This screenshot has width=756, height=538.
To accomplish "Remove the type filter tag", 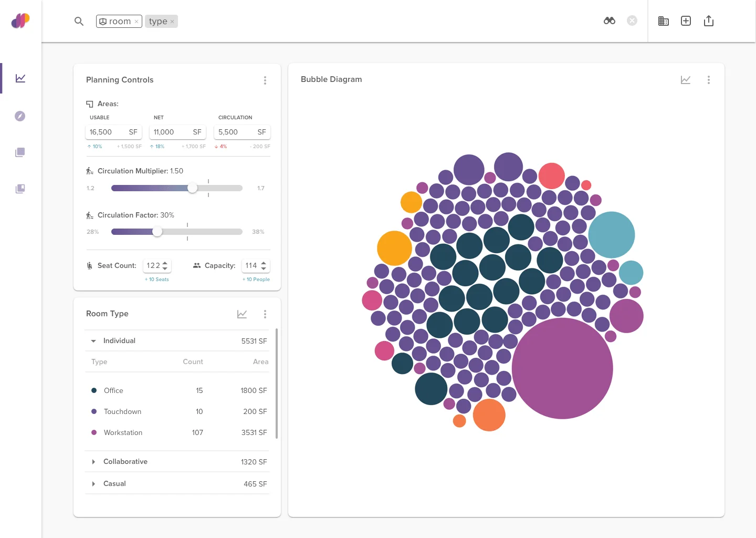I will click(x=172, y=22).
